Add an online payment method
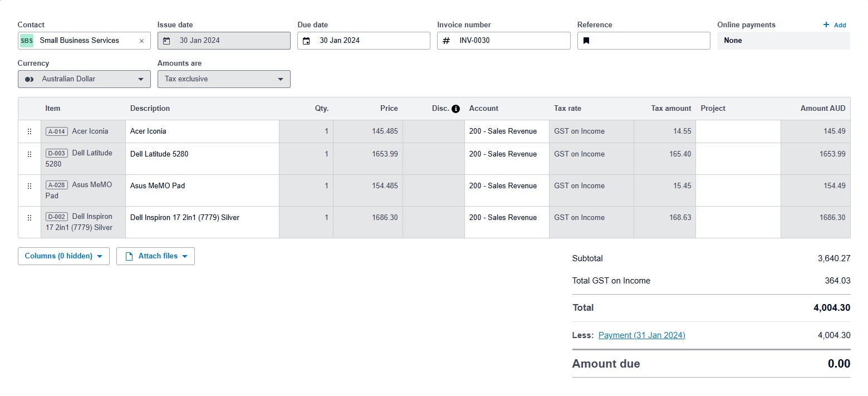Screen dimensions: 868x396 [835, 25]
